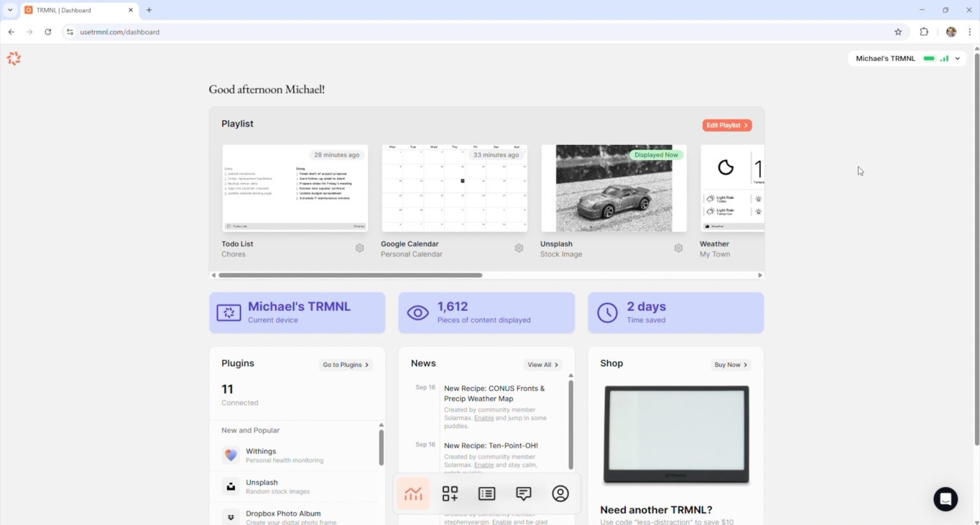Open settings gear for Todo List plugin
This screenshot has height=525, width=980.
pyautogui.click(x=360, y=248)
